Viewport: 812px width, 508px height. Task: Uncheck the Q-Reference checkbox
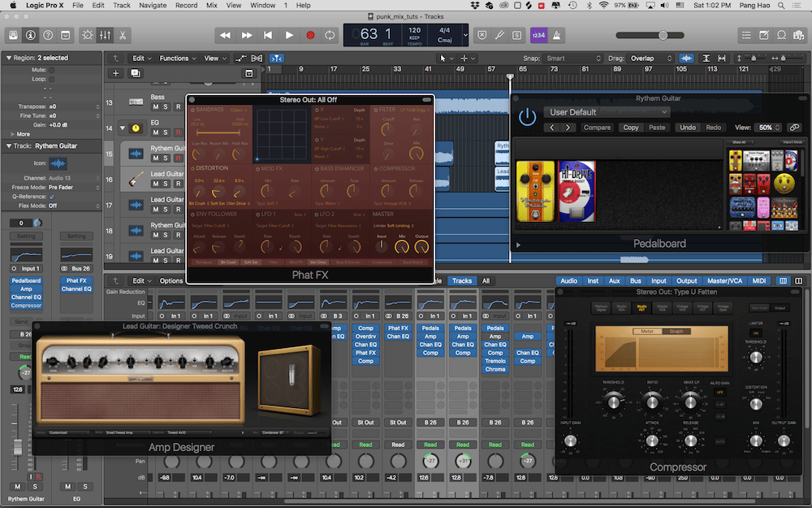[x=51, y=197]
